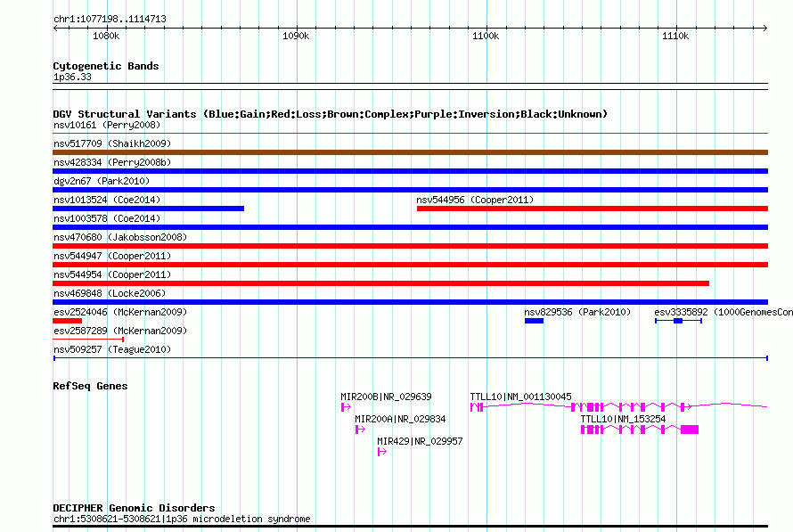Click the chr1:1077198..1114713 coordinate label
793x532 pixels.
[110, 19]
